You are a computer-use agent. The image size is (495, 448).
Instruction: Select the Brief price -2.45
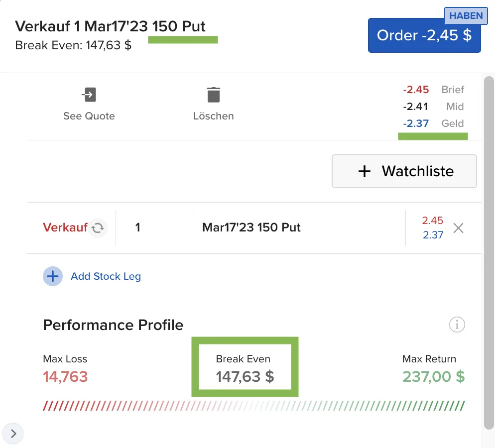[416, 90]
